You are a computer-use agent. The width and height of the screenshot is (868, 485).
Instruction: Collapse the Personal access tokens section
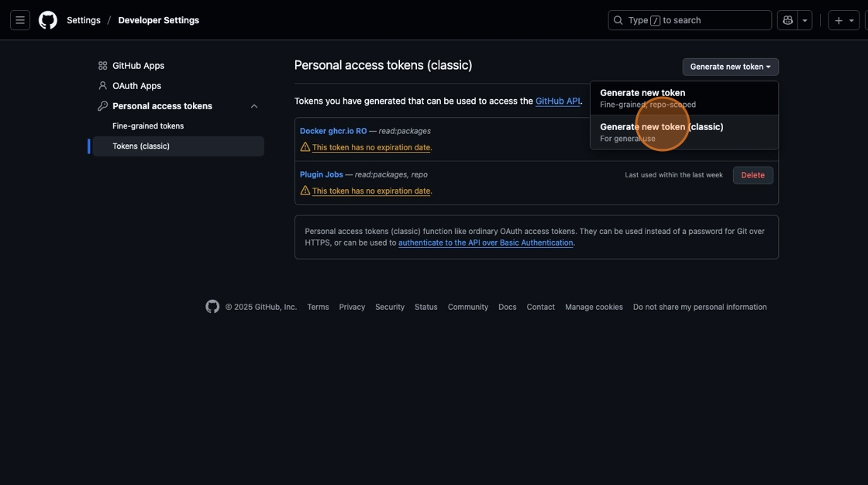tap(254, 106)
